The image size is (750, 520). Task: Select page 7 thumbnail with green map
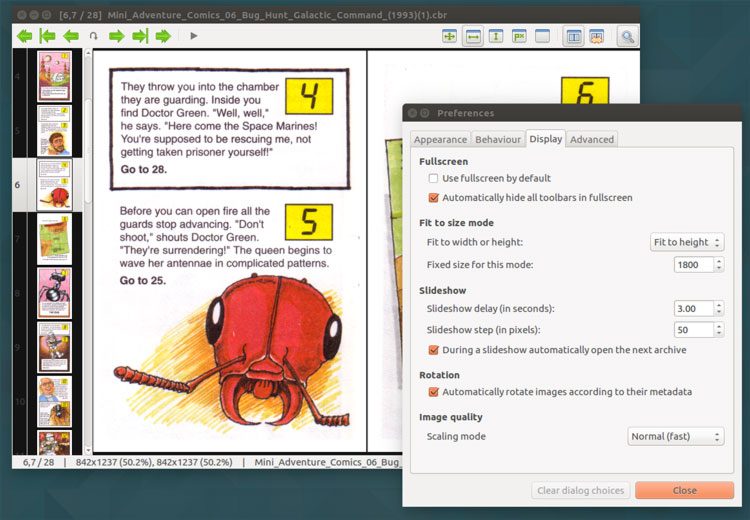[x=55, y=239]
